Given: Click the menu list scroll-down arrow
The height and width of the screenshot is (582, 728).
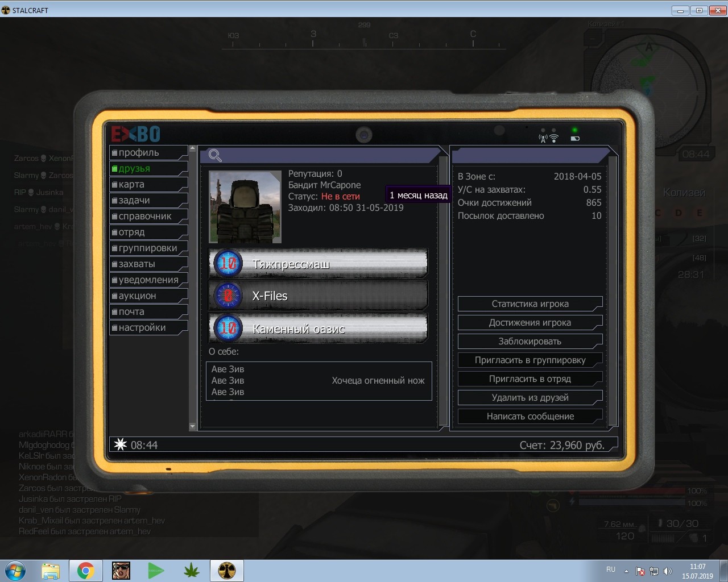Looking at the screenshot, I should (192, 426).
